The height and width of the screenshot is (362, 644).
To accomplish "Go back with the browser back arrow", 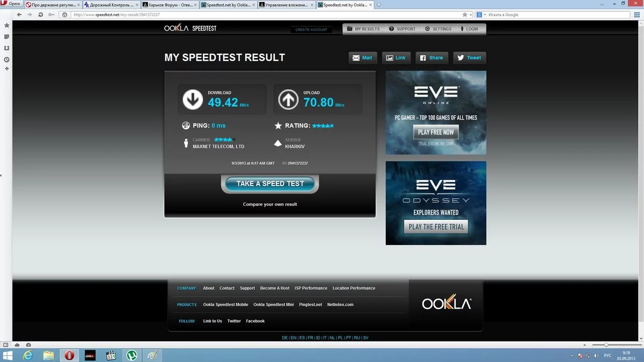I will pyautogui.click(x=20, y=14).
